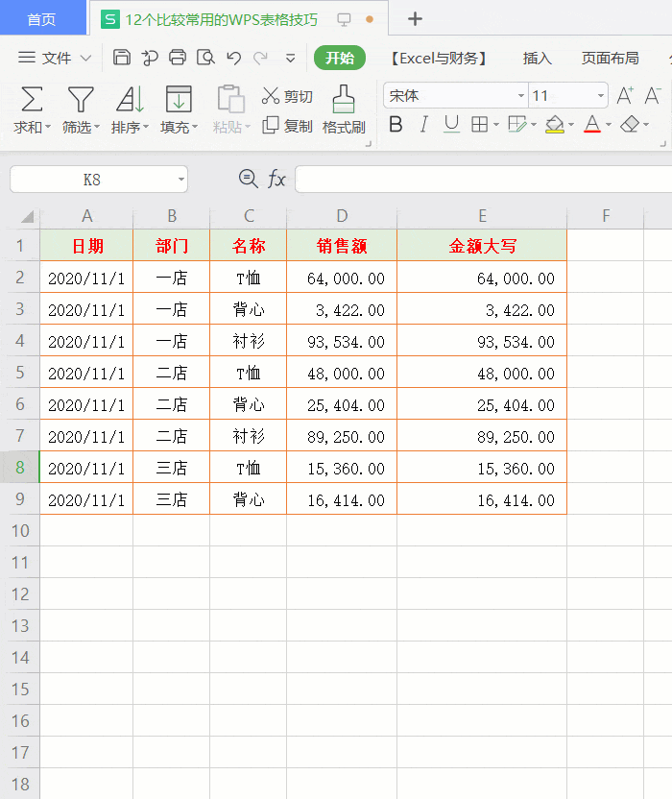Toggle Underline formatting
The height and width of the screenshot is (799, 672).
pos(451,124)
